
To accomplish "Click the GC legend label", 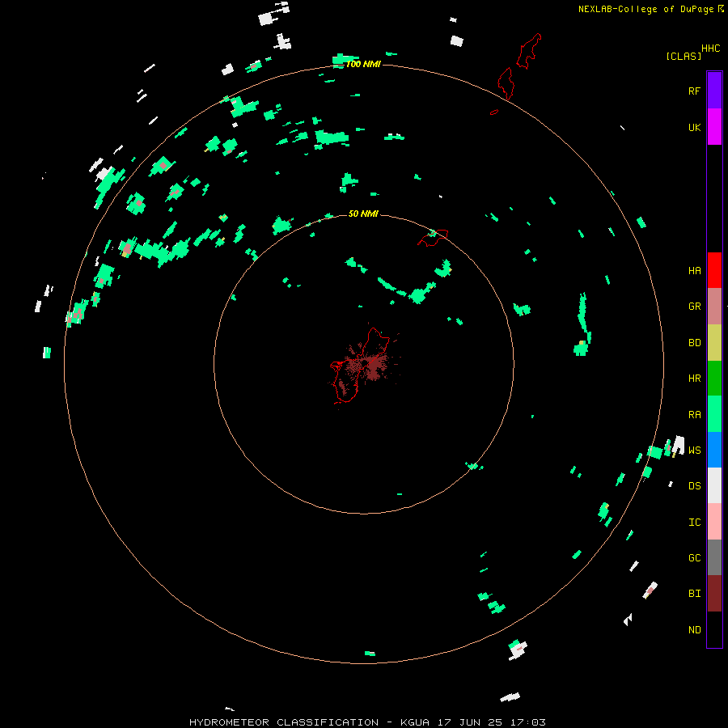I will 694,557.
